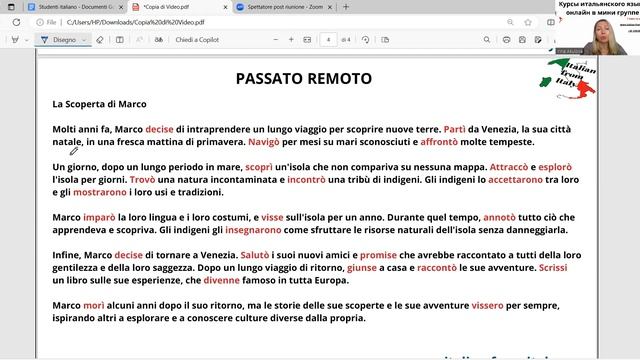This screenshot has height=360, width=640.
Task: Open the highlighter color dropdown arrow
Action: coord(27,40)
